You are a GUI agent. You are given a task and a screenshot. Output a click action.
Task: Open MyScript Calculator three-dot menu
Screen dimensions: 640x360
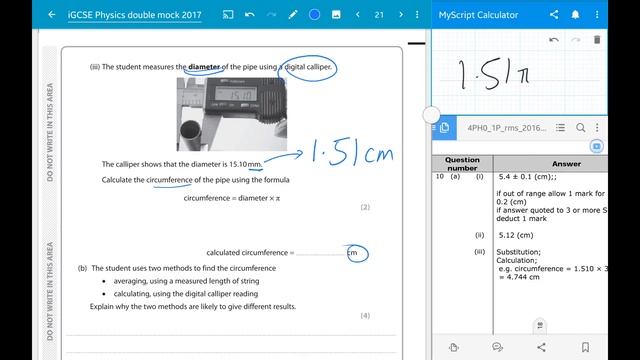[x=597, y=15]
